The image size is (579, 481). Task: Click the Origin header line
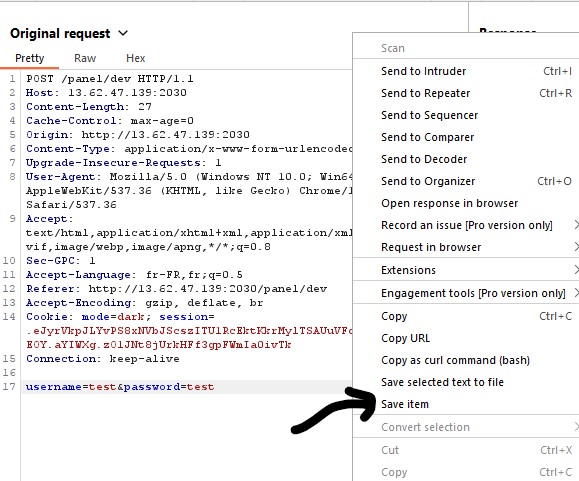(138, 135)
